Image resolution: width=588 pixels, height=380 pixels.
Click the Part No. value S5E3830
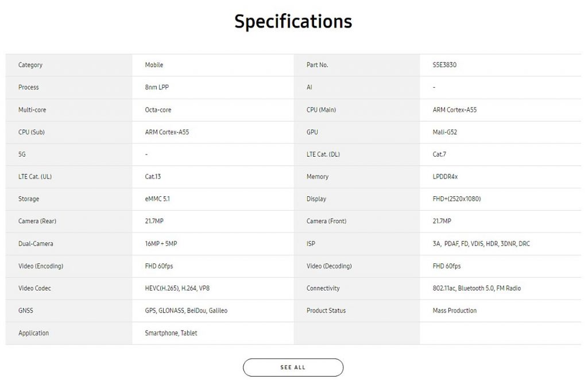tap(444, 65)
